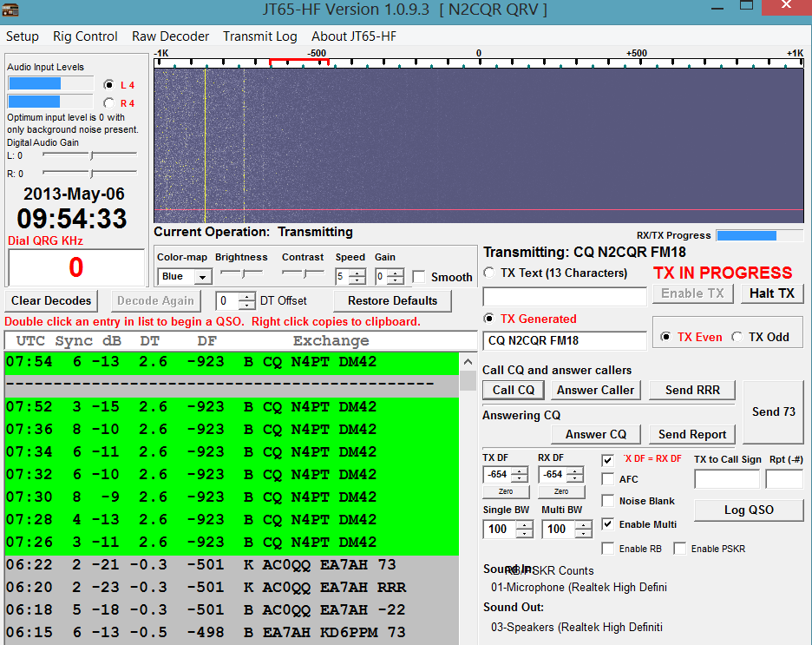Send 73 to finish the QSO

point(773,411)
